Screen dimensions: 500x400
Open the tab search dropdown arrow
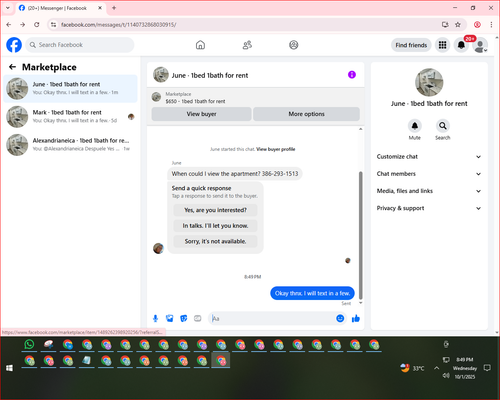click(8, 8)
